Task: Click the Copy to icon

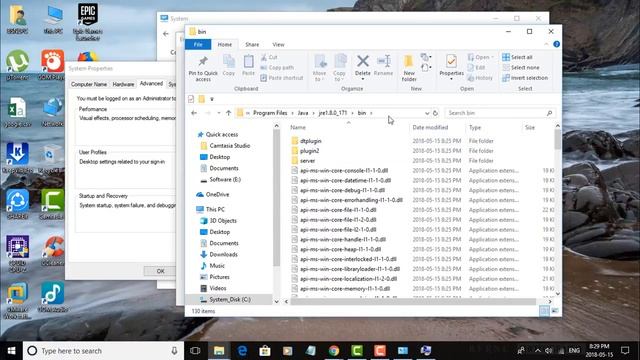Action: [x=340, y=61]
